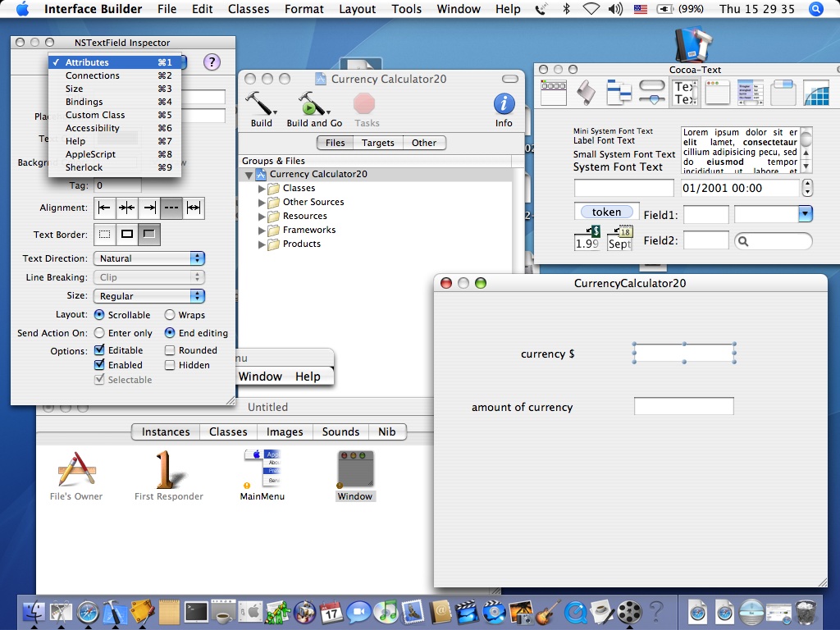Select Enter only send action radio
840x630 pixels.
99,333
